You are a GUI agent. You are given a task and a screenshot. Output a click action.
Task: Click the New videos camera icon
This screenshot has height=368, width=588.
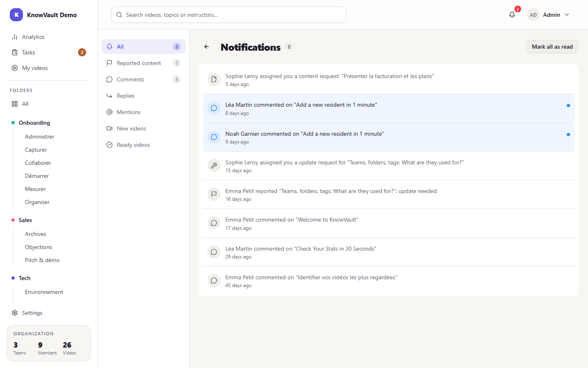tap(109, 128)
